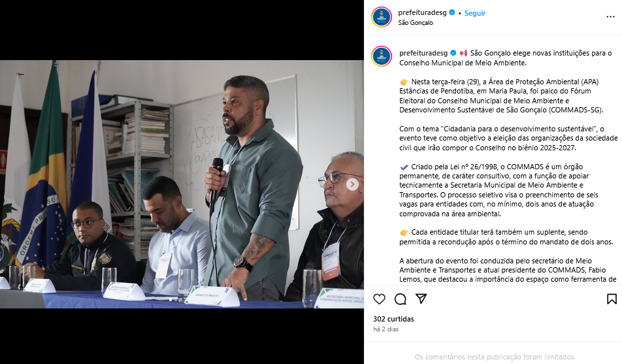Click the header profile avatar

click(381, 17)
